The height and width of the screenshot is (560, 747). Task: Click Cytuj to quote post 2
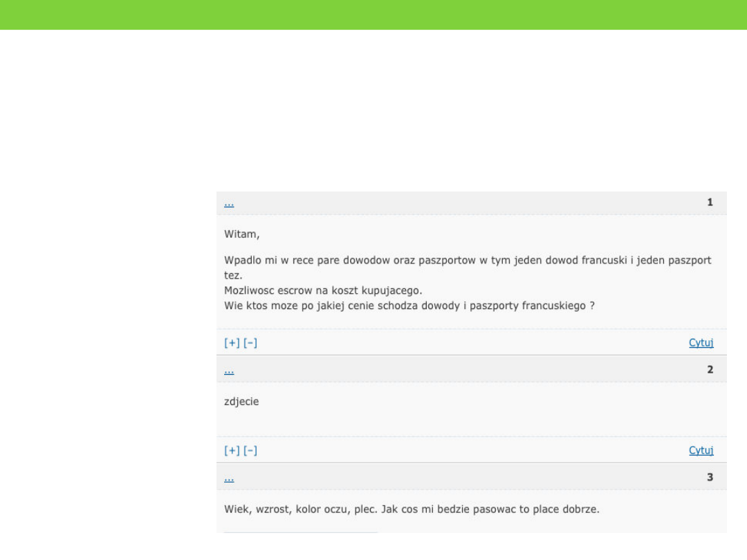click(x=701, y=451)
